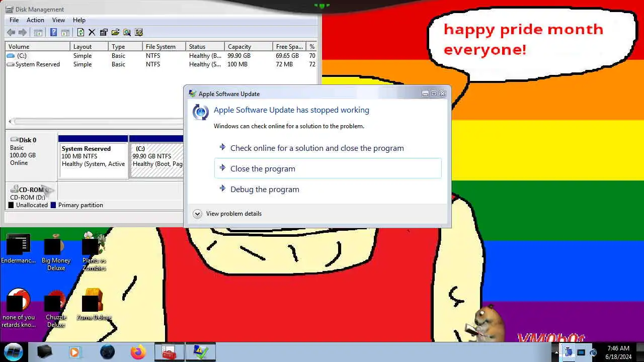Click the 69.65 GB free space cell
Image resolution: width=644 pixels, height=362 pixels.
click(x=287, y=56)
